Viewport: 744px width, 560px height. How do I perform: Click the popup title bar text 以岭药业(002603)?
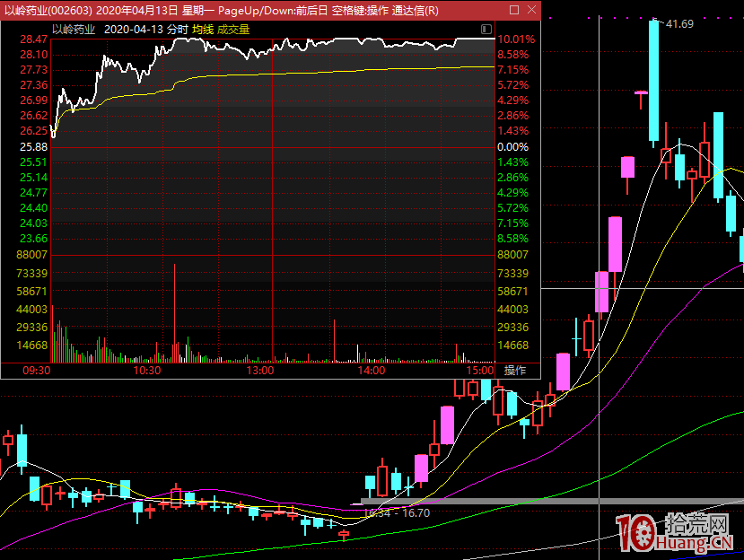point(48,11)
